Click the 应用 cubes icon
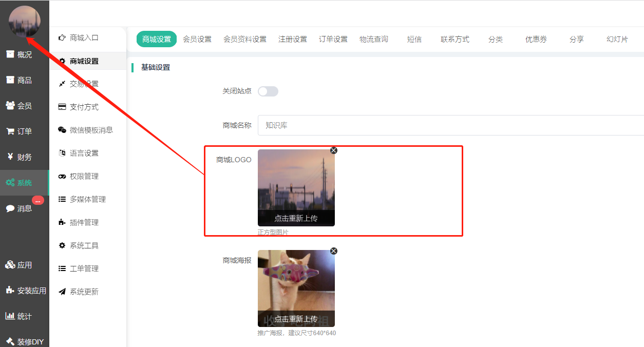Image resolution: width=644 pixels, height=347 pixels. coord(10,265)
